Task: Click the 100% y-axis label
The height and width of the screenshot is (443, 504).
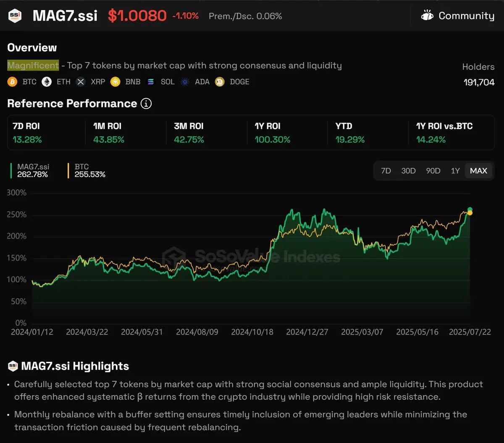Action: click(x=17, y=280)
